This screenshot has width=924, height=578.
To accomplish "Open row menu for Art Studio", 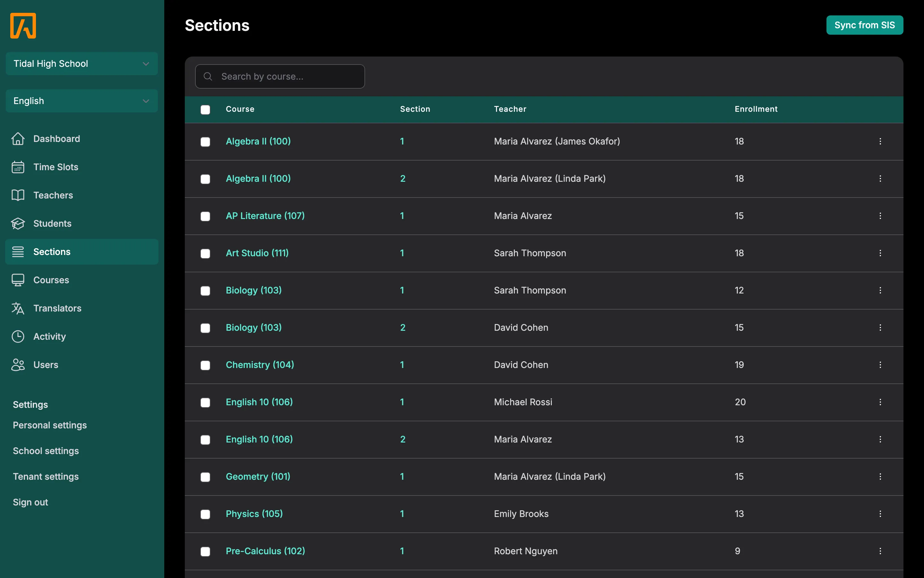I will click(x=880, y=253).
